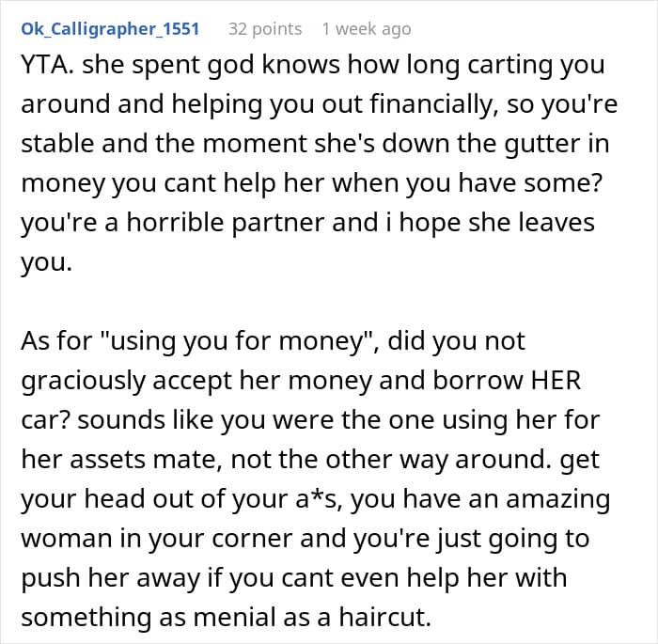Click the lone word "you." ending first paragraph
Screen dimensions: 658x644
tap(46, 263)
